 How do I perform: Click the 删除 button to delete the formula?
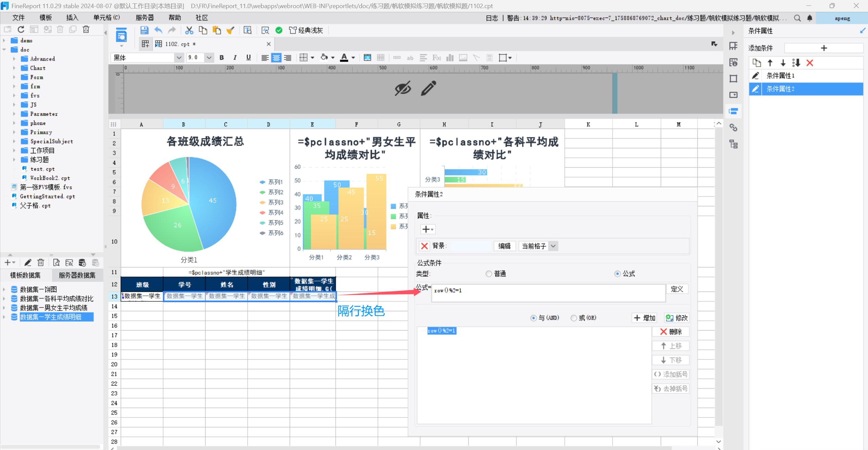coord(671,332)
